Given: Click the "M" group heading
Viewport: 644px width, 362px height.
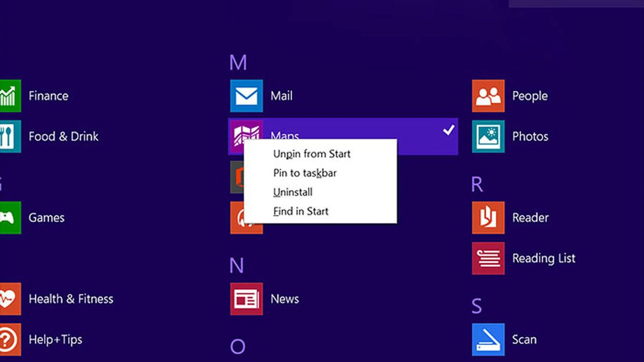Looking at the screenshot, I should point(238,62).
